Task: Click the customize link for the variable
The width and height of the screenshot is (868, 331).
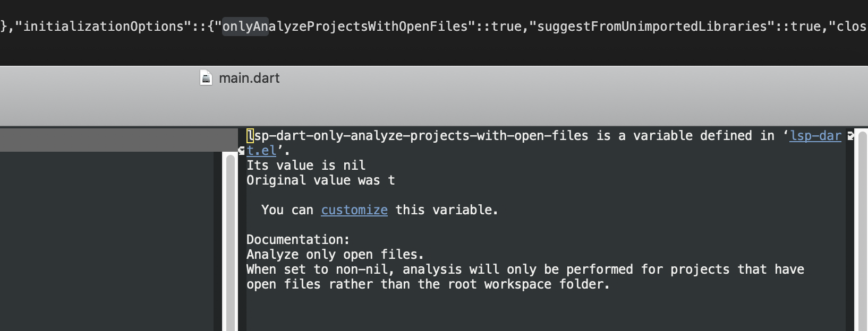Action: 354,210
